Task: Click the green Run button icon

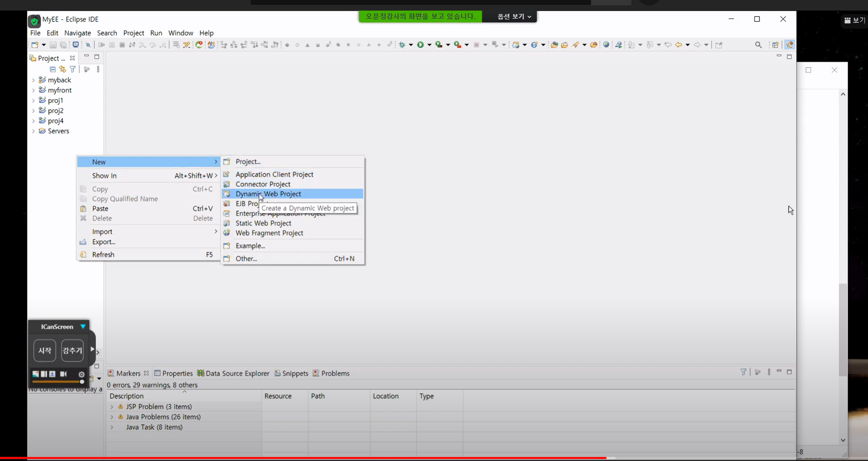Action: (420, 45)
